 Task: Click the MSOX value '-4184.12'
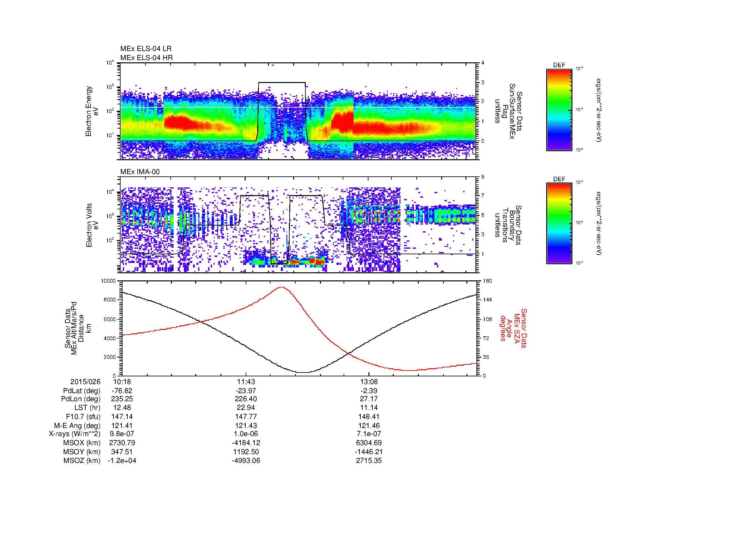click(x=246, y=443)
